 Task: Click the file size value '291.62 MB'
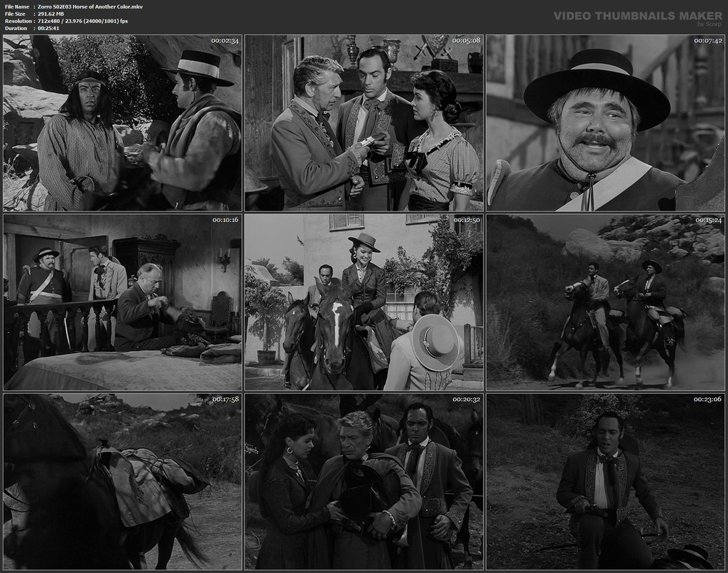[x=51, y=14]
